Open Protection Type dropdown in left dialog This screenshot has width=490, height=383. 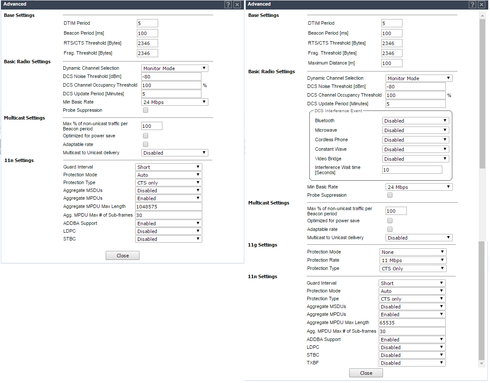(169, 182)
